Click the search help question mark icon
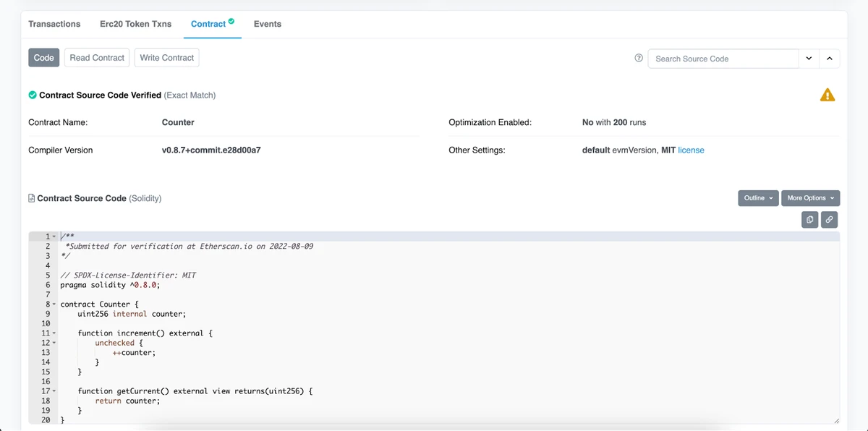868x431 pixels. (639, 59)
